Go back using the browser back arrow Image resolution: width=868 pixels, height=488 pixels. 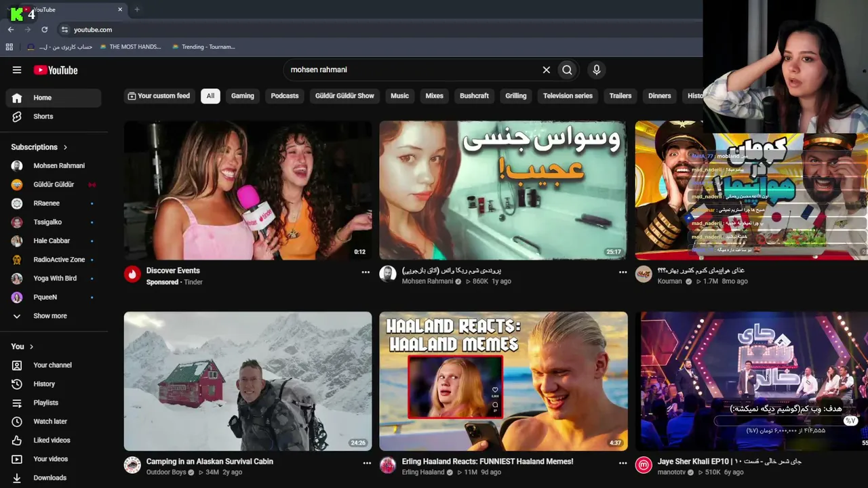point(11,30)
